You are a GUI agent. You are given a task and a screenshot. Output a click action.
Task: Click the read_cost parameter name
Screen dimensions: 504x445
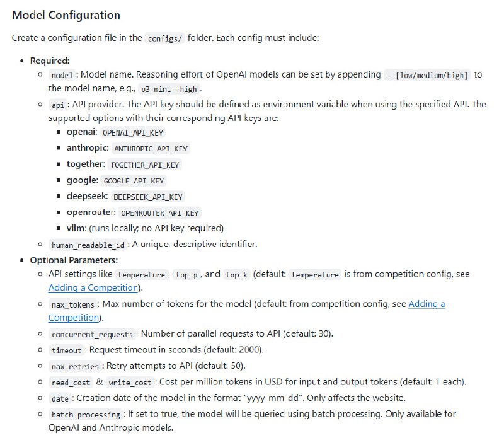[72, 383]
